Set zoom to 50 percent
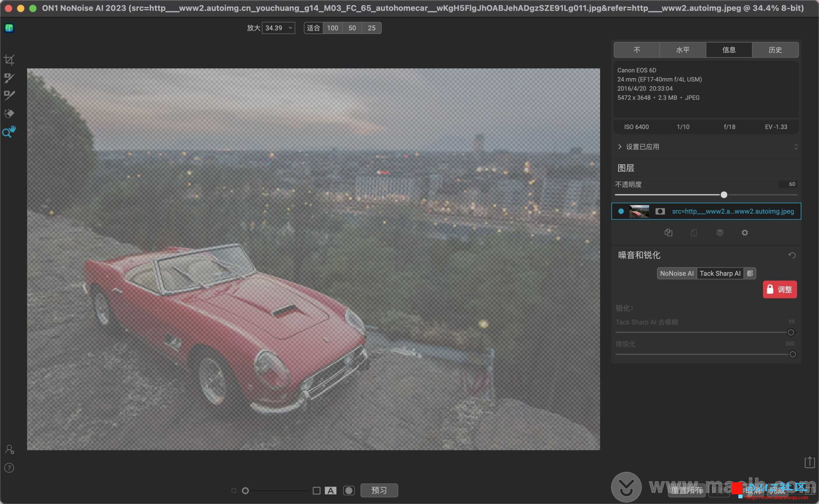This screenshot has height=504, width=819. pyautogui.click(x=352, y=28)
